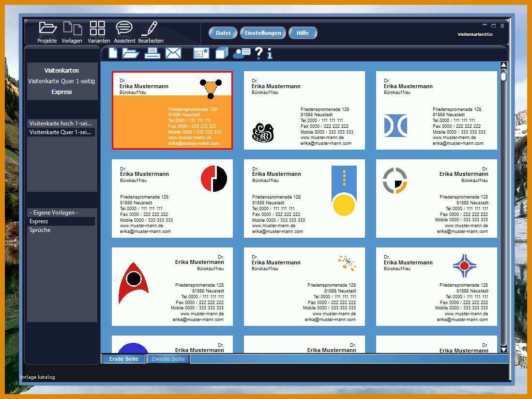This screenshot has width=532, height=399.
Task: Open the Einstellungen menu
Action: pyautogui.click(x=263, y=33)
